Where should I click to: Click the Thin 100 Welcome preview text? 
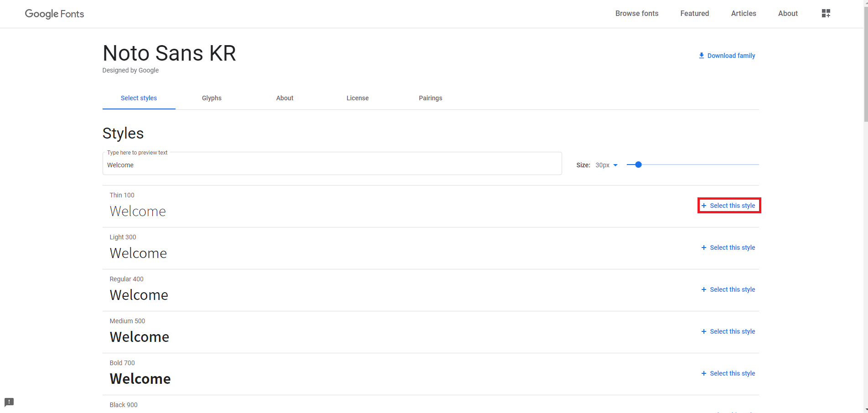tap(138, 211)
